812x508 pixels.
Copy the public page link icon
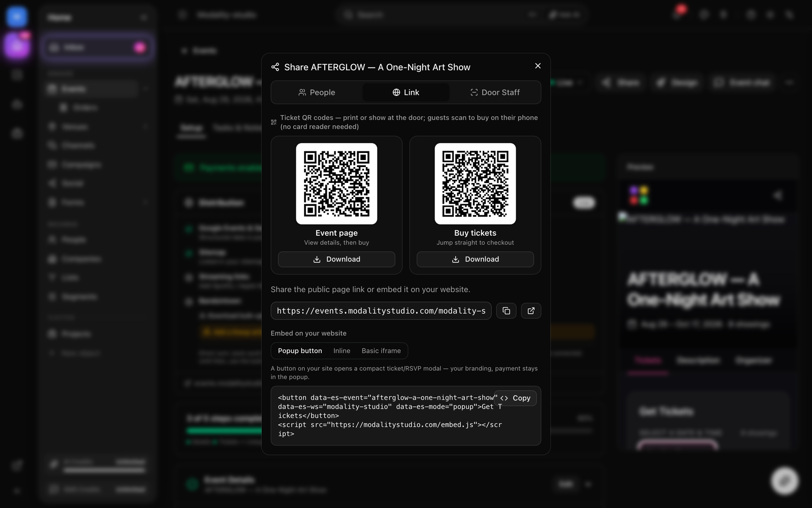[x=506, y=311]
